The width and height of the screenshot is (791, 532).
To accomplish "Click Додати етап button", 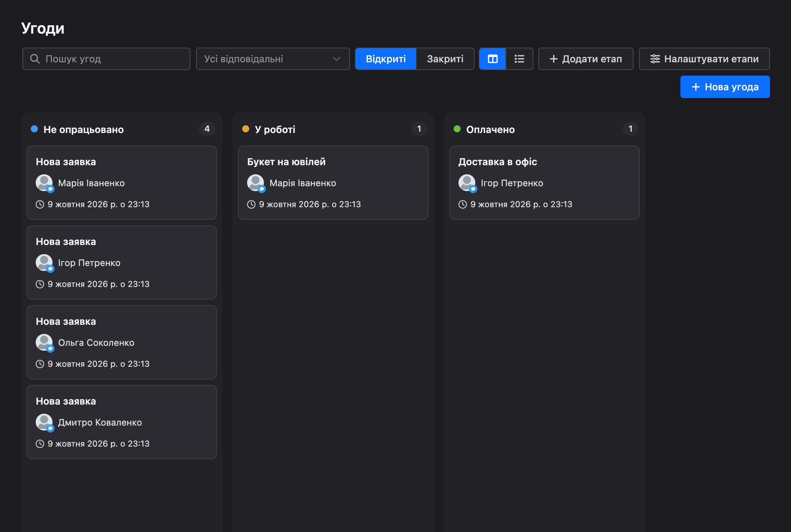I will coord(586,59).
